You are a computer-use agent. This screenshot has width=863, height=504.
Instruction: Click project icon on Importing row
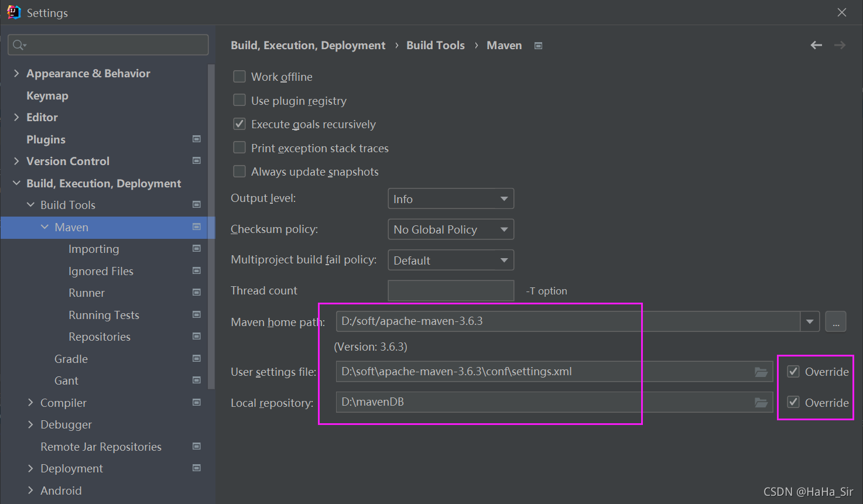[x=197, y=248]
